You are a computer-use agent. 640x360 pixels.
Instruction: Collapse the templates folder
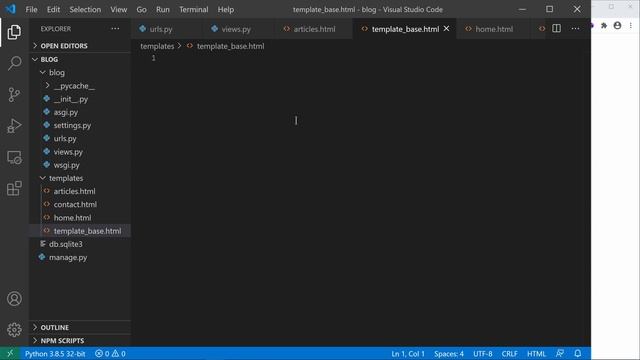(80, 178)
